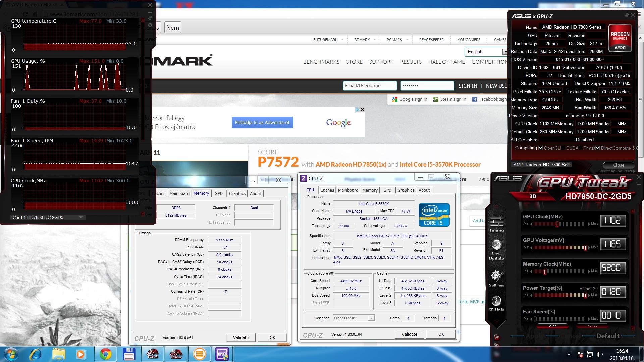This screenshot has width=644, height=362.
Task: Expand the 3DMARK navigation dropdown
Action: pos(375,40)
